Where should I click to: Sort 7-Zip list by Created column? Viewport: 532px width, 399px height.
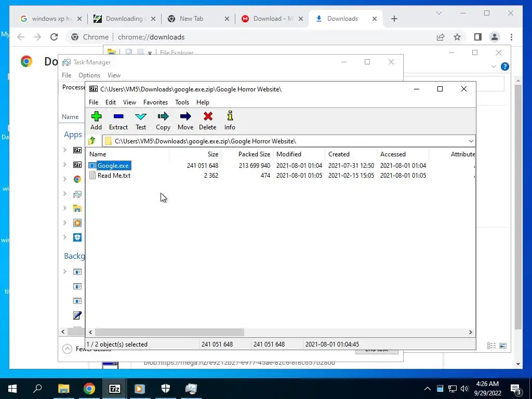(351, 154)
